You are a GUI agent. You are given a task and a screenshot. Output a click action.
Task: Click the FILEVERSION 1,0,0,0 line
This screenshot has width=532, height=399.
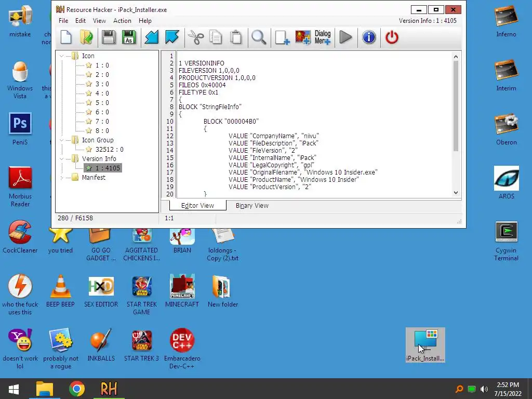pyautogui.click(x=209, y=71)
